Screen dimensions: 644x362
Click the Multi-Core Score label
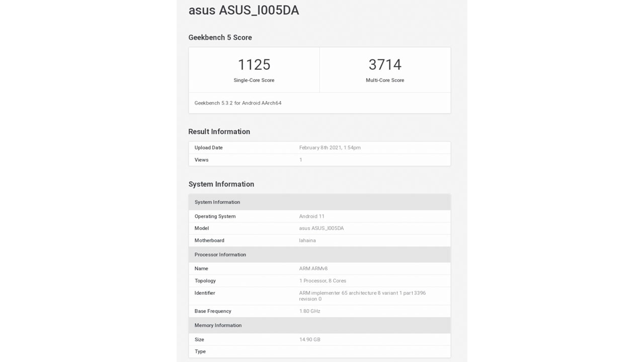coord(385,80)
